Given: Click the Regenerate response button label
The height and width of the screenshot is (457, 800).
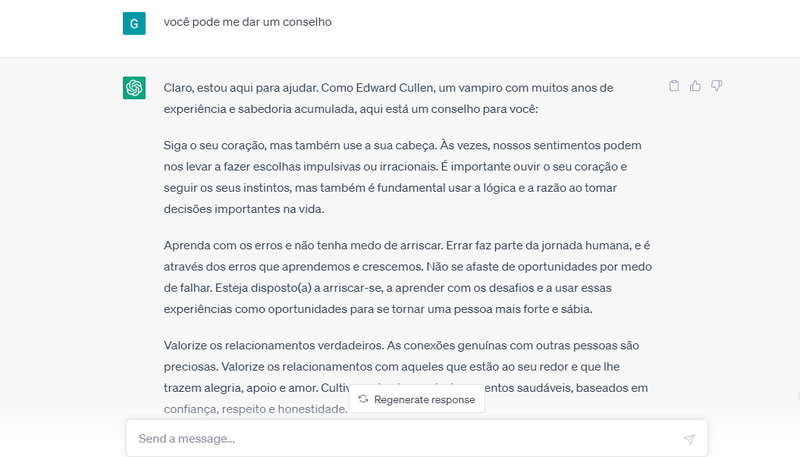Looking at the screenshot, I should pos(424,399).
